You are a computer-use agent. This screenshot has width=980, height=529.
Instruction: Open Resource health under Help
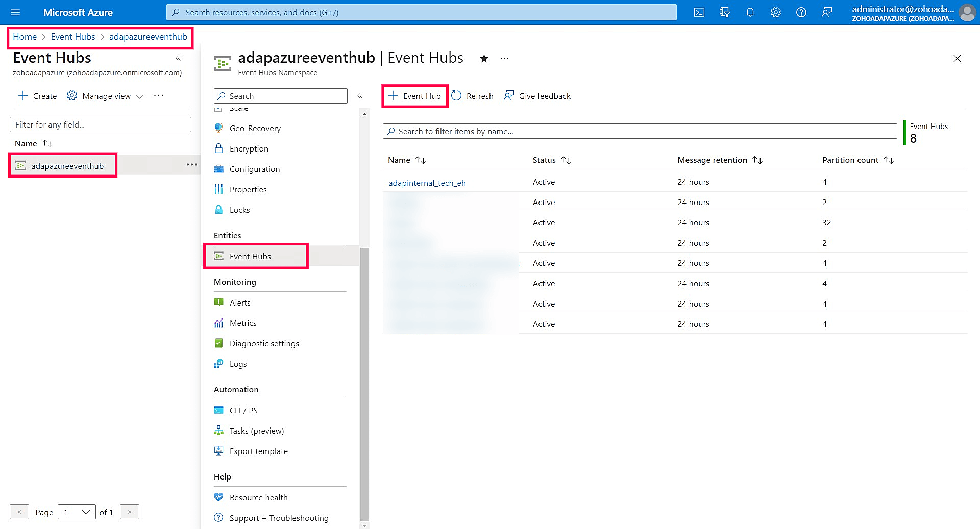258,497
